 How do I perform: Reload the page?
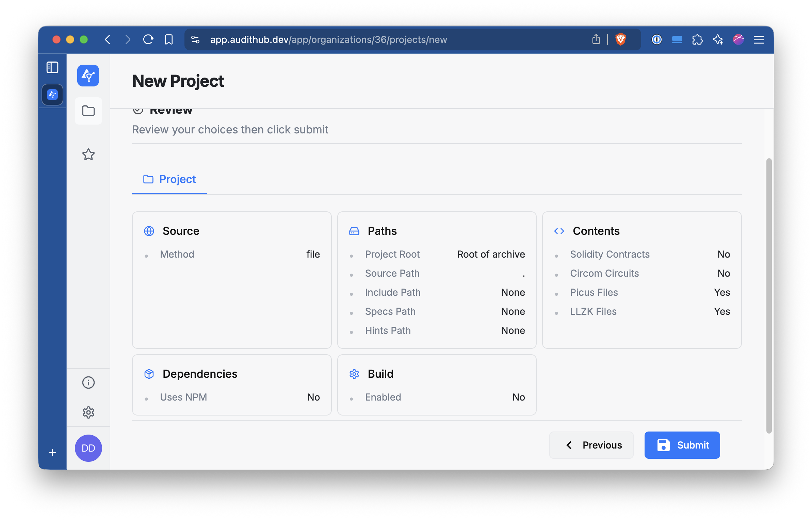(x=148, y=39)
